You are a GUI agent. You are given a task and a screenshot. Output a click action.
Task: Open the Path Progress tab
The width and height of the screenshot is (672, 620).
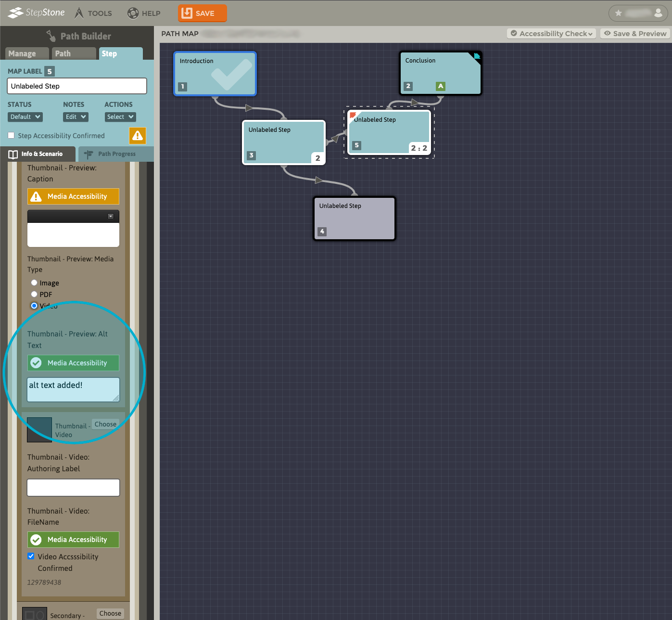115,154
